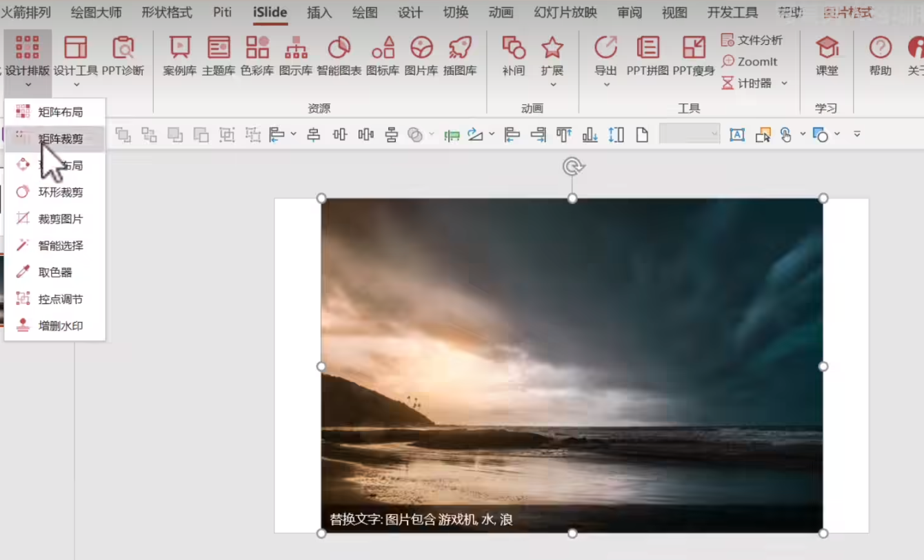
Task: Click the distribute horizontally icon
Action: coord(365,135)
